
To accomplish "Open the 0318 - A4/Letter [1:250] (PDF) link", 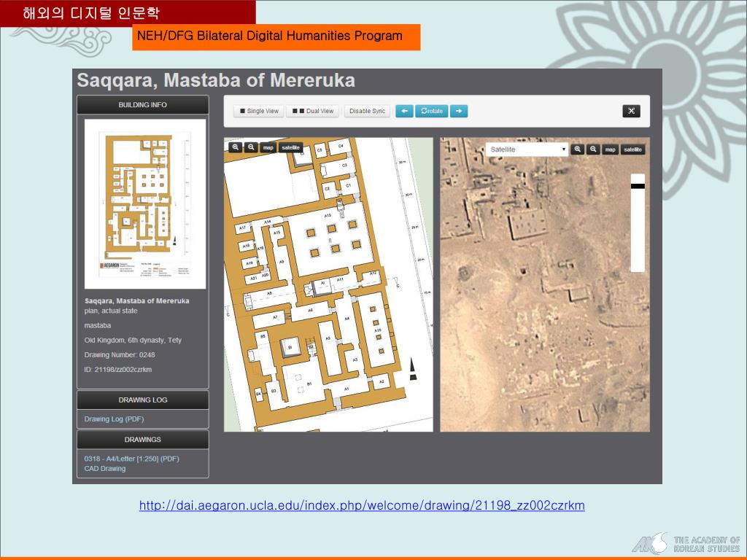I will [x=131, y=459].
